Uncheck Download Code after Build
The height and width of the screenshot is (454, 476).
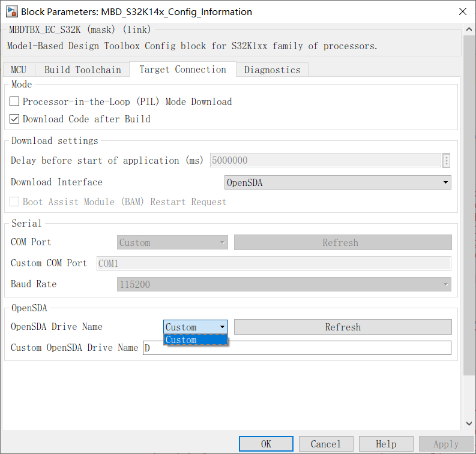coord(15,119)
